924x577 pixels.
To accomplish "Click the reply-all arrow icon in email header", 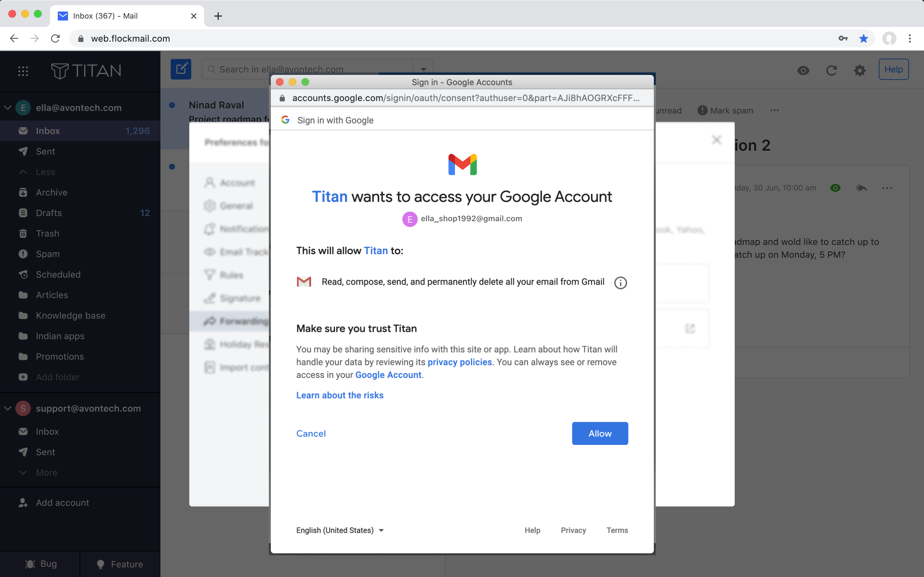I will pos(861,188).
